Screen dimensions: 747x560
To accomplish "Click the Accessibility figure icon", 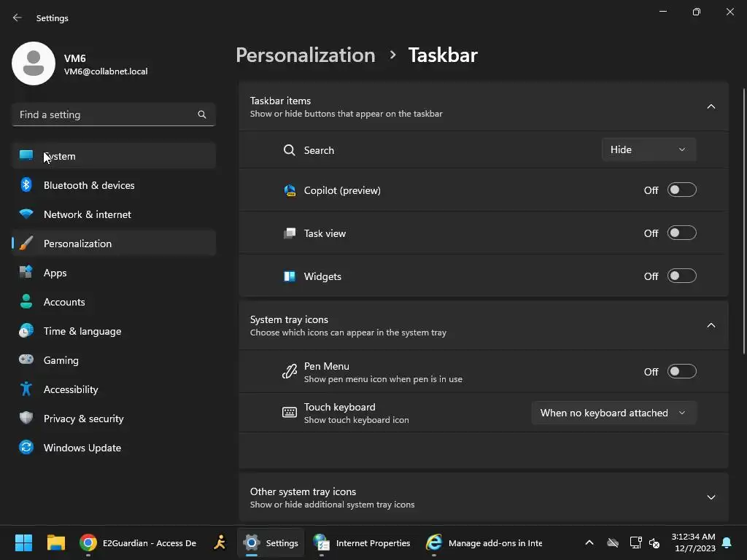I will pyautogui.click(x=26, y=389).
